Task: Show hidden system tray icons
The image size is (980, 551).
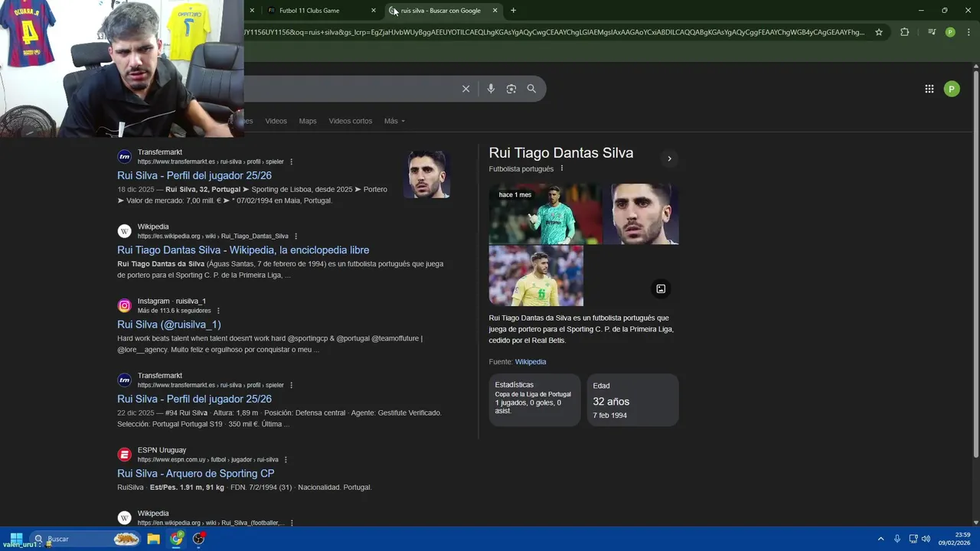Action: (880, 539)
